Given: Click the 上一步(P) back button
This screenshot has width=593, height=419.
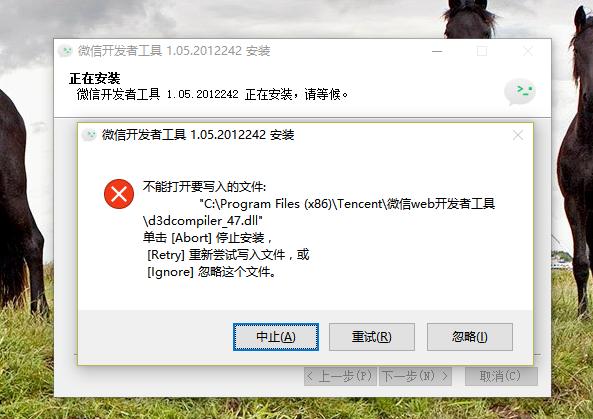Looking at the screenshot, I should click(340, 376).
